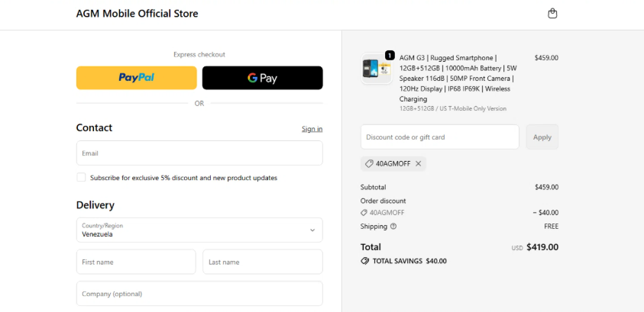
Task: Pay with PayPal express checkout
Action: point(136,78)
